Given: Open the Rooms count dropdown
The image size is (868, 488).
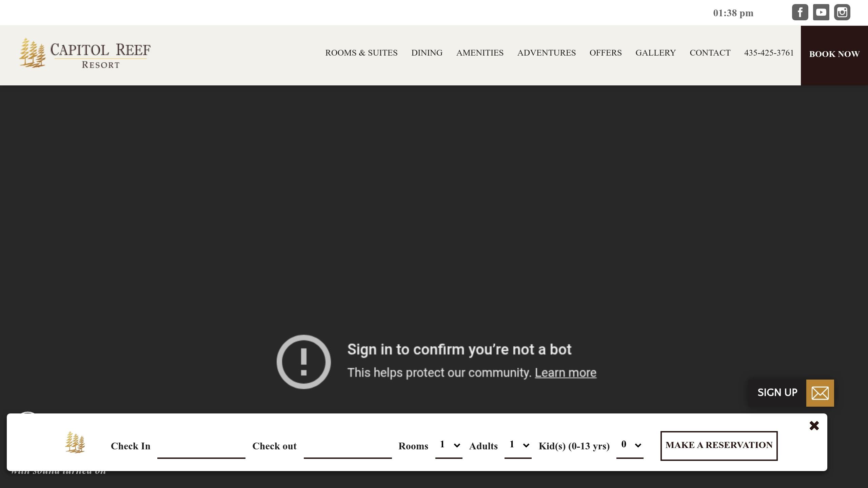Looking at the screenshot, I should tap(449, 445).
